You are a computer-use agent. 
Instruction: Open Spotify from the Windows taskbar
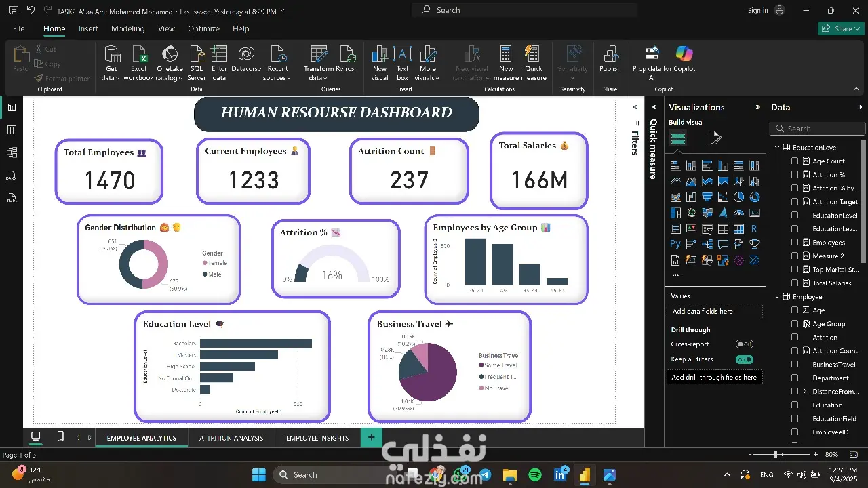coord(535,474)
